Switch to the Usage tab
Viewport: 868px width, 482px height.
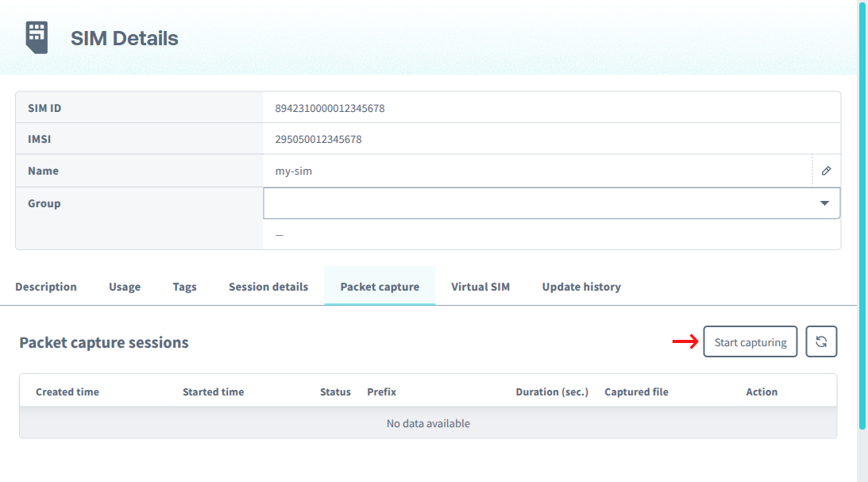pyautogui.click(x=124, y=287)
